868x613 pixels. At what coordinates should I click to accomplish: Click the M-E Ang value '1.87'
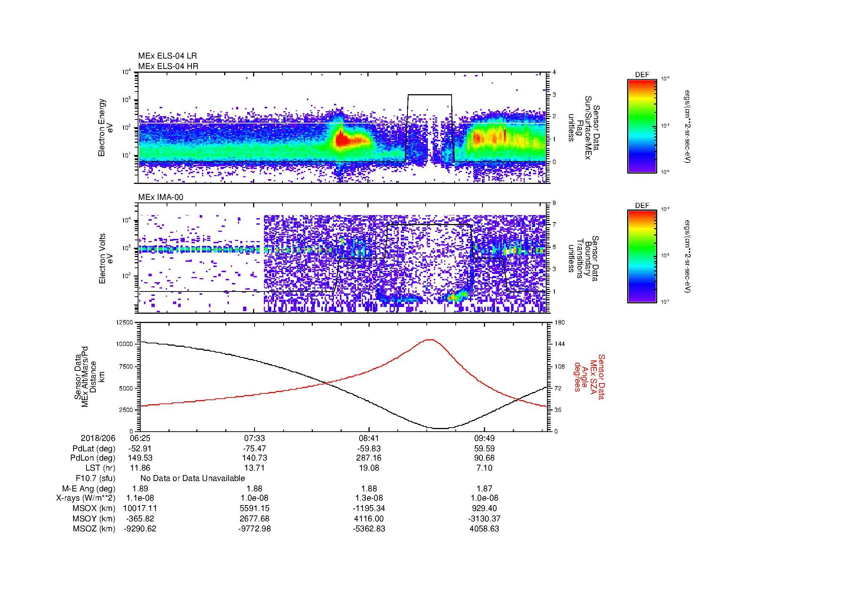pos(484,488)
